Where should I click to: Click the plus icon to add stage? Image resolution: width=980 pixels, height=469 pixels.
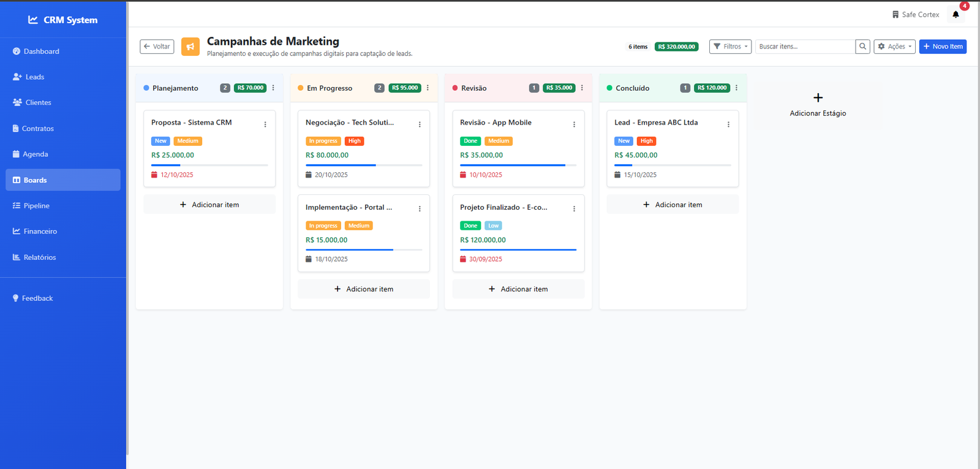pos(818,98)
